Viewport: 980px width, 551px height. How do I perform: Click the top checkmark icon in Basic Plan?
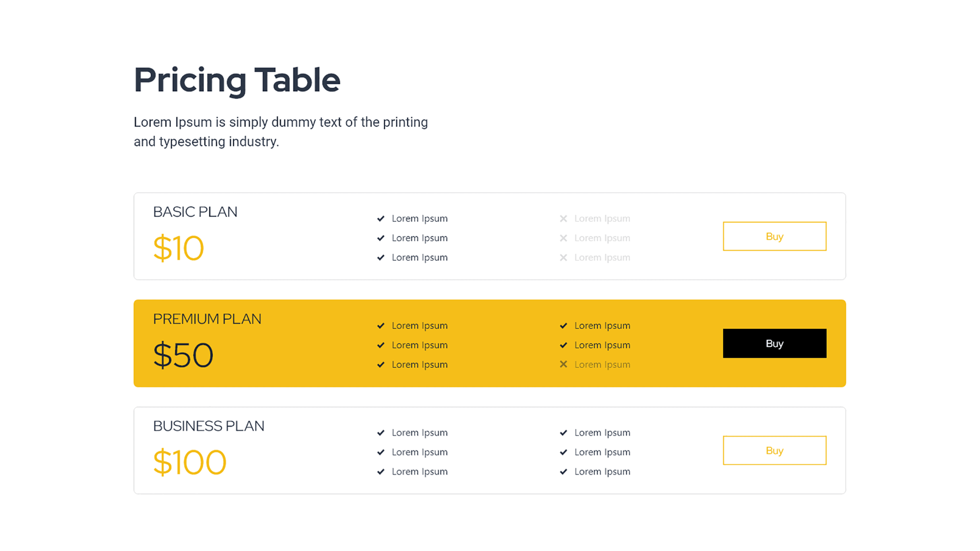click(x=380, y=219)
